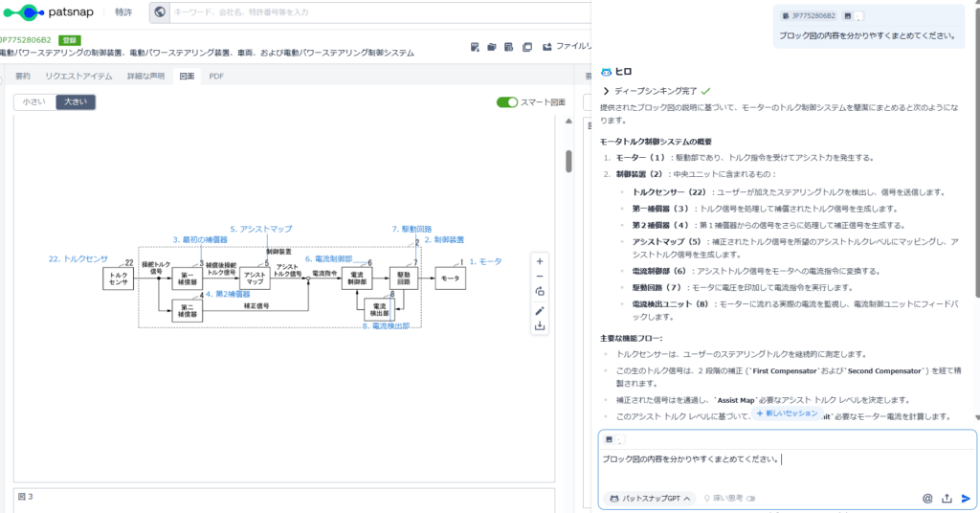Zoom out of the drawing with minus icon

point(540,276)
